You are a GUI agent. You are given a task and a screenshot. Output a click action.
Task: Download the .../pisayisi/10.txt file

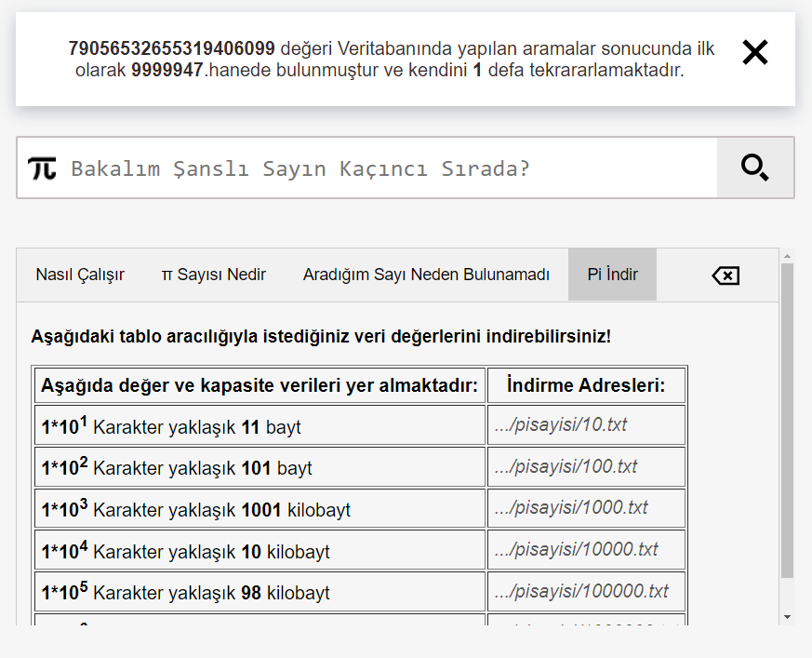561,424
